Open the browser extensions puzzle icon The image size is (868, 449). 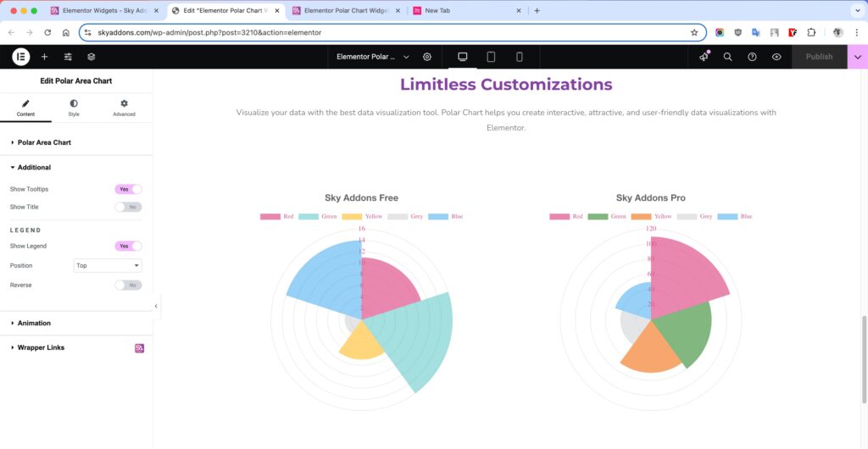click(811, 33)
